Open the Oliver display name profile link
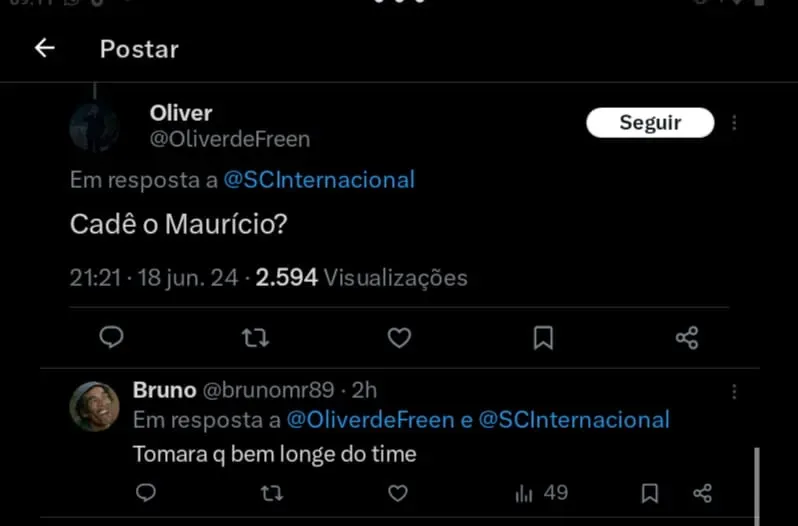 point(181,113)
